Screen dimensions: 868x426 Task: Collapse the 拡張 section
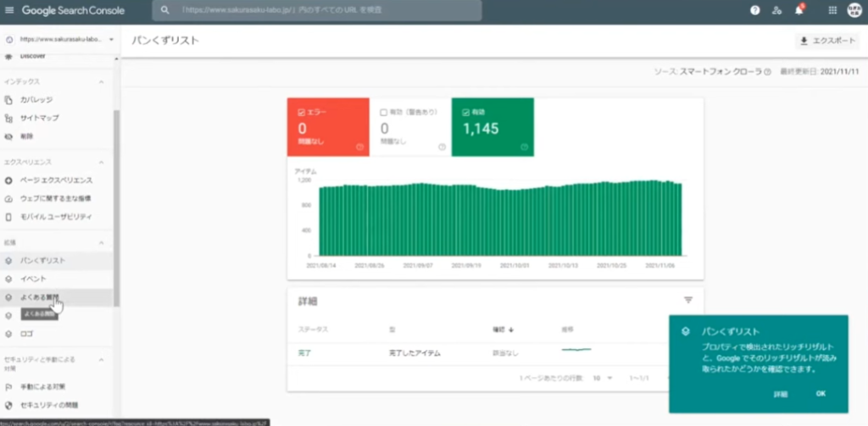pyautogui.click(x=102, y=243)
